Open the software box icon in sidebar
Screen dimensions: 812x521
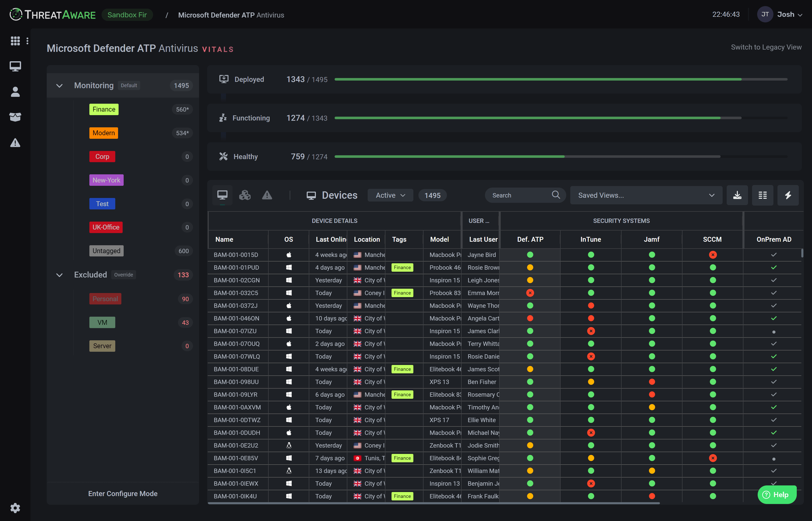click(x=15, y=117)
